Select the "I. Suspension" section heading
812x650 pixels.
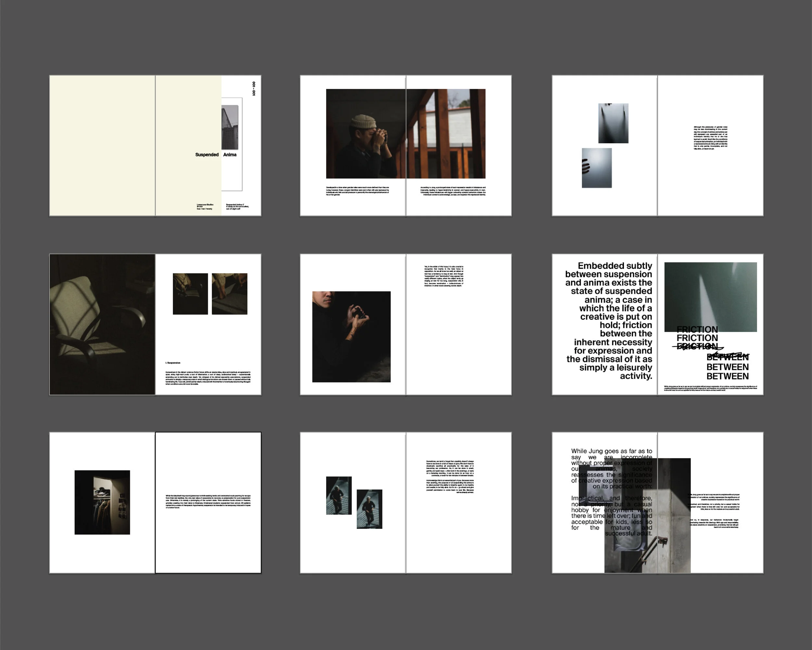coord(173,363)
